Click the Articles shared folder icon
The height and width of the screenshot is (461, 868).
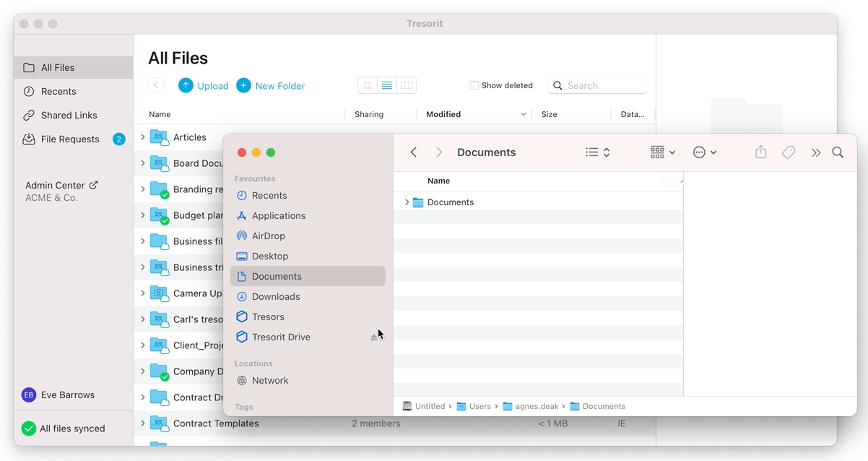click(159, 137)
